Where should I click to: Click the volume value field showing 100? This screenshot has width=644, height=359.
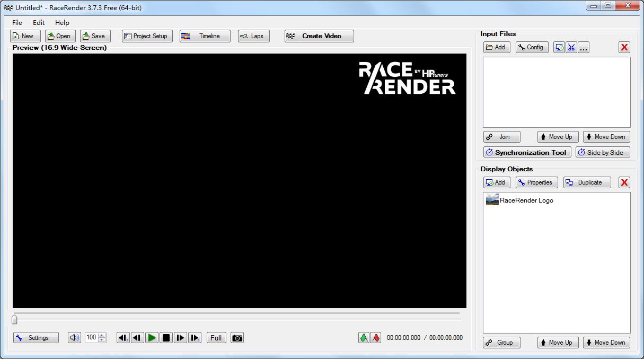pyautogui.click(x=91, y=338)
